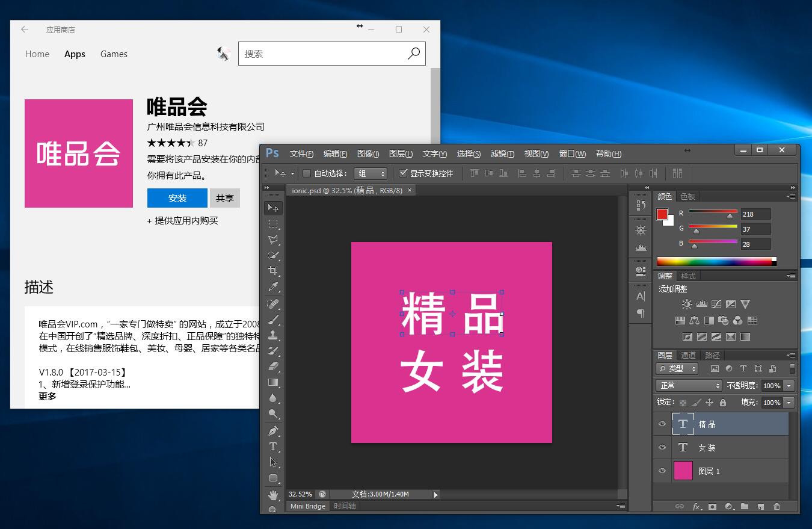Screen dimensions: 812x529
Task: Create a new layer icon
Action: coord(761,507)
